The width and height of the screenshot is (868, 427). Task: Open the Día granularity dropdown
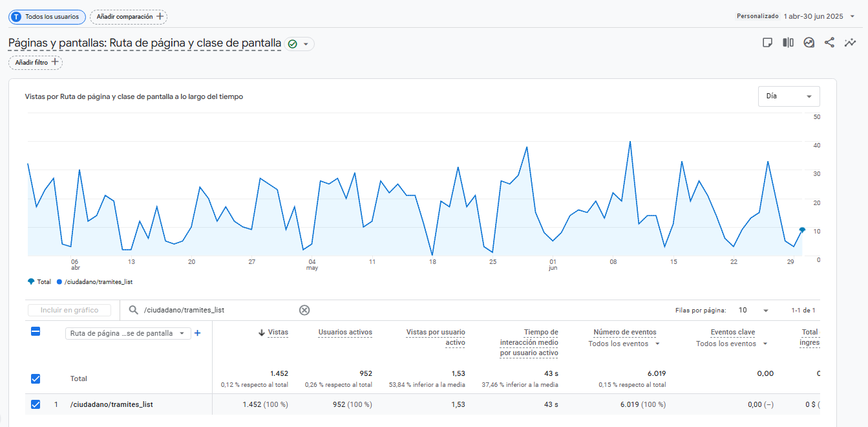click(x=789, y=96)
